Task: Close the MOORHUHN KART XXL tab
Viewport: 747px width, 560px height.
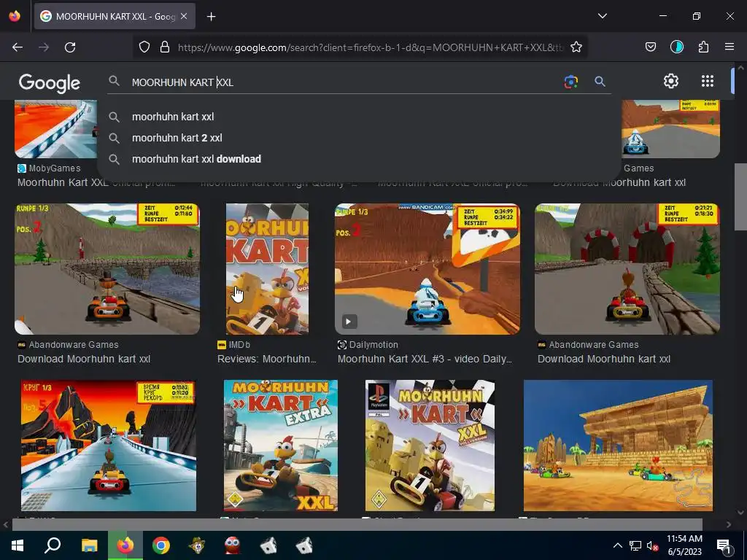Action: point(184,16)
